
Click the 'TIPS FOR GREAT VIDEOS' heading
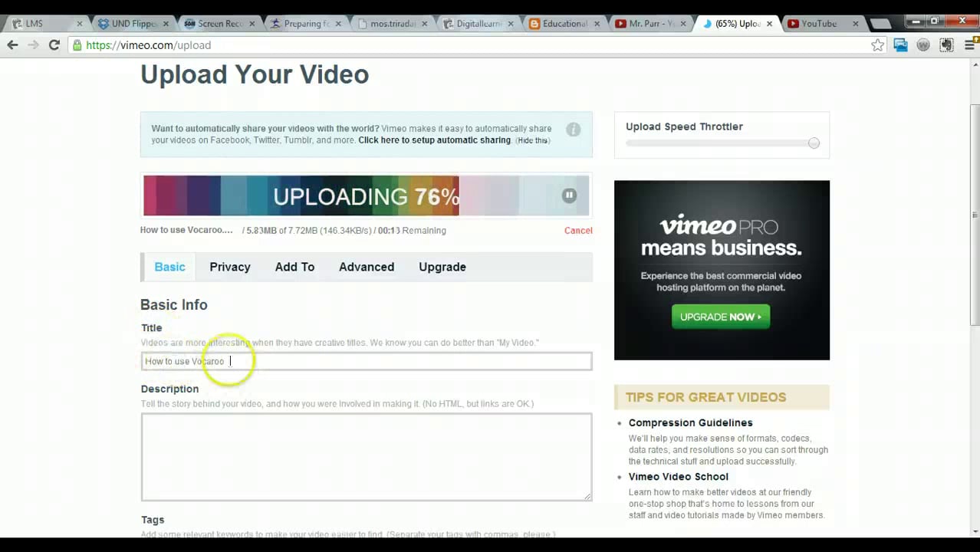click(705, 397)
